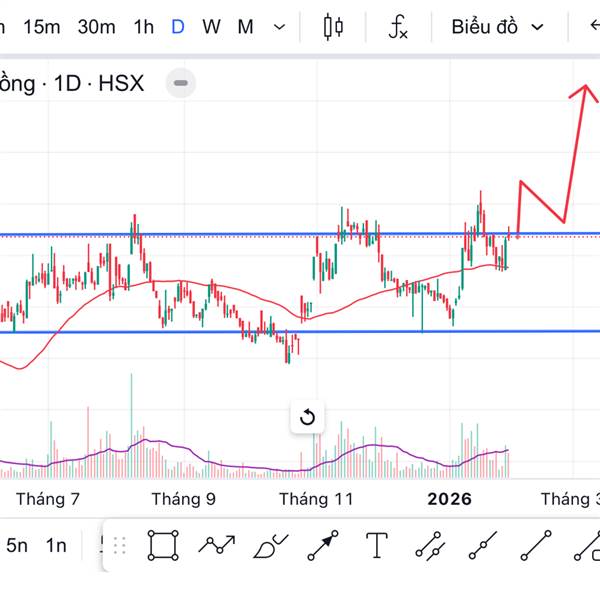Open the indicators fx menu
The image size is (600, 600).
click(x=398, y=27)
